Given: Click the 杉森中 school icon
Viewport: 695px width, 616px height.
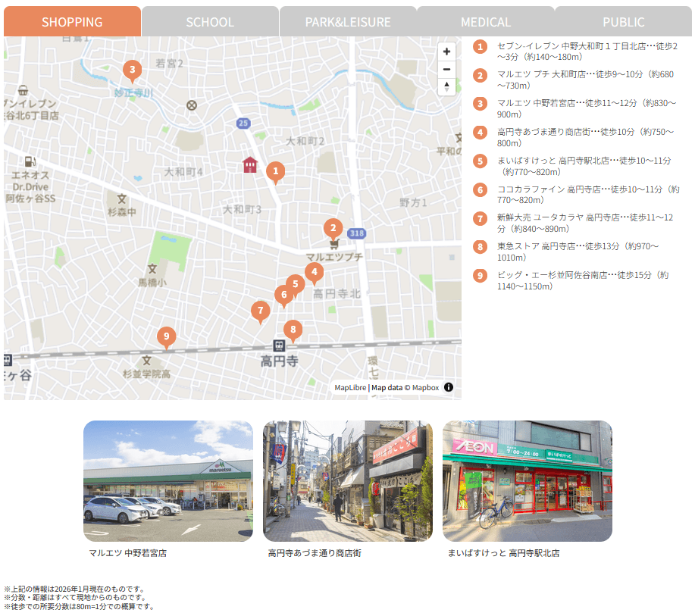Looking at the screenshot, I should coord(122,199).
